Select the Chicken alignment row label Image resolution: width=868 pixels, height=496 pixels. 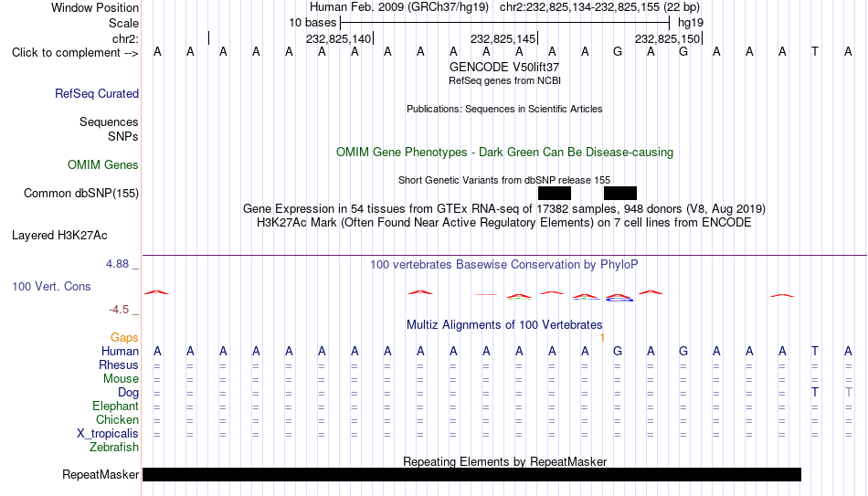coord(117,420)
